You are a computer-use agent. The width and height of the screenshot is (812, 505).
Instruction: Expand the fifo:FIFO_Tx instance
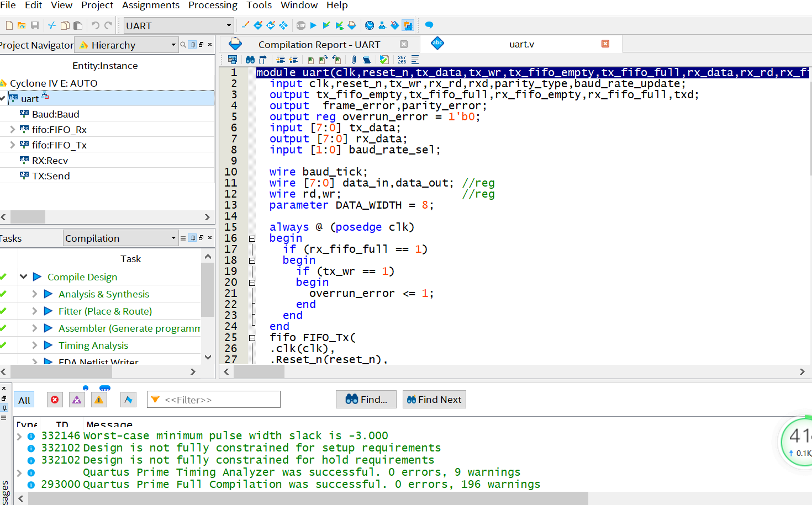[12, 145]
